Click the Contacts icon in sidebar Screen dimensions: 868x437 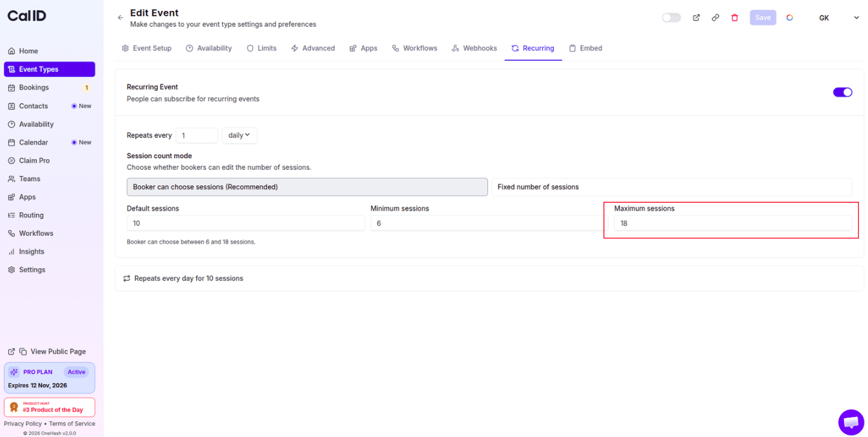click(12, 106)
